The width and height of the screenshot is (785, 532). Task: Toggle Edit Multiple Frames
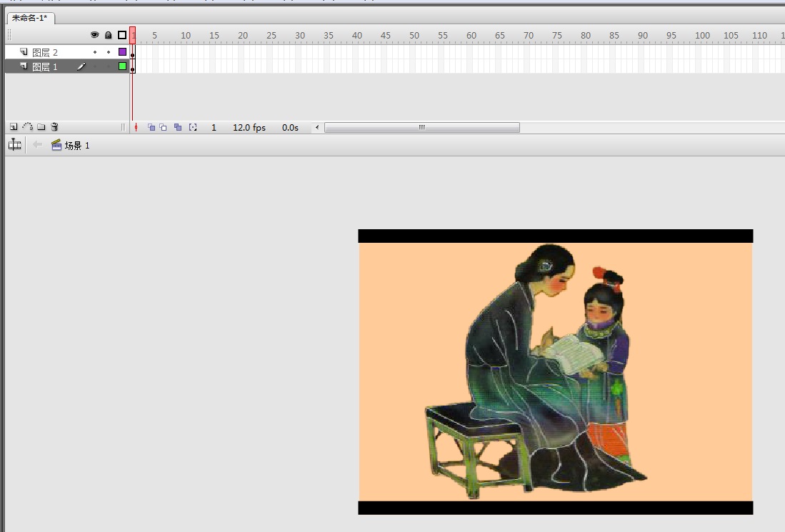(178, 128)
